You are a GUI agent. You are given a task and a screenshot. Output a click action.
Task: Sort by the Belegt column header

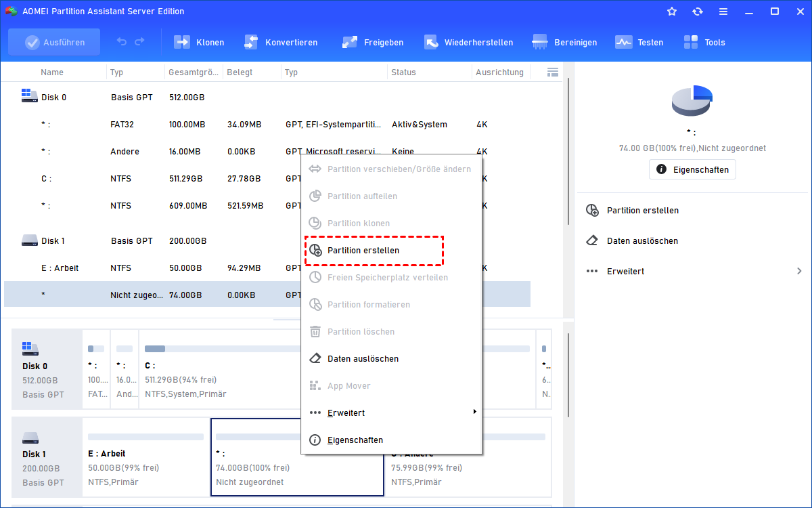coord(240,72)
